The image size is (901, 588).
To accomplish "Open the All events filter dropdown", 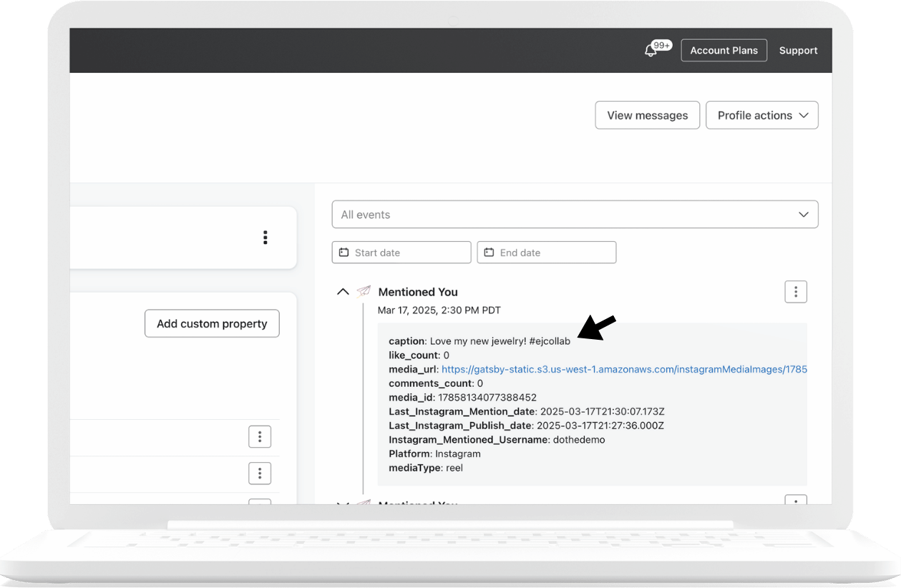I will (575, 215).
